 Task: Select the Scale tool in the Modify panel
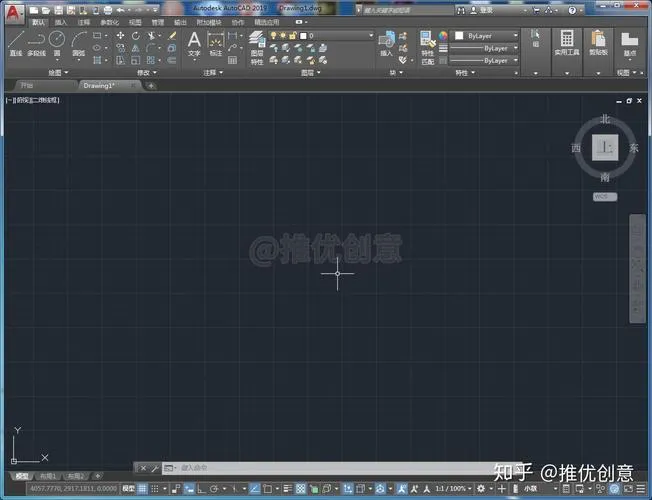tap(136, 60)
